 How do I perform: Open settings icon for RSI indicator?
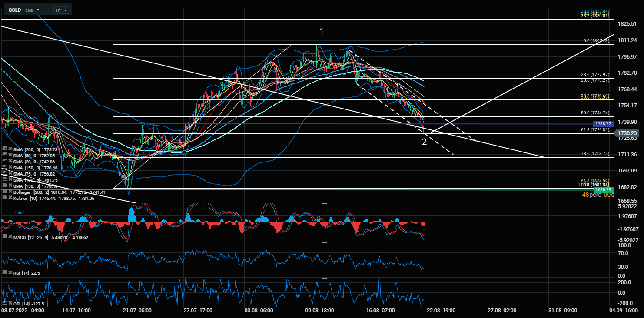point(4,272)
